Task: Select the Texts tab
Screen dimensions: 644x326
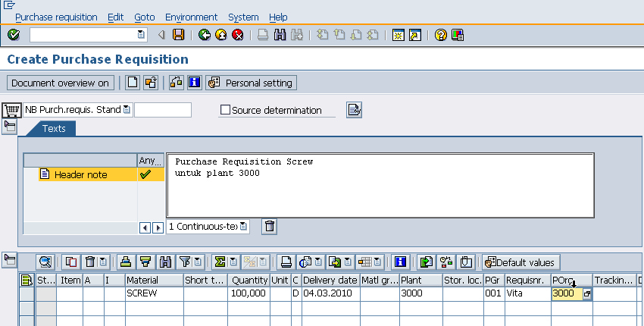Action: click(x=54, y=129)
